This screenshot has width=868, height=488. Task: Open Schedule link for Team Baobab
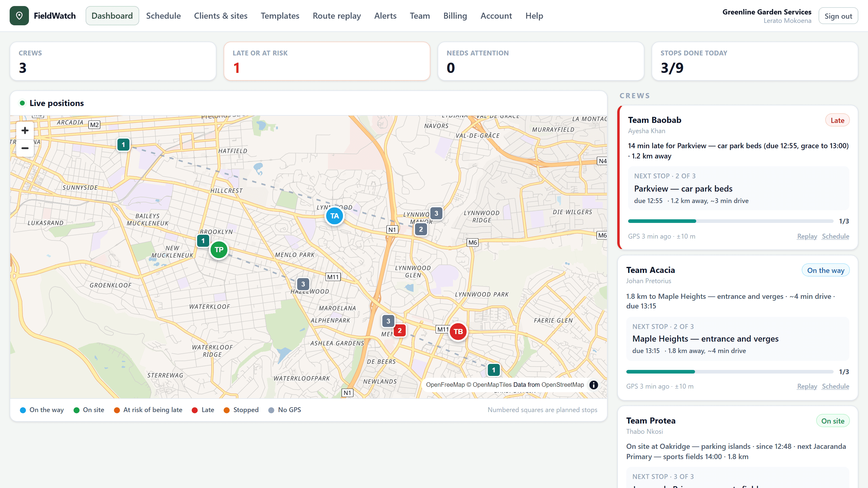point(835,236)
